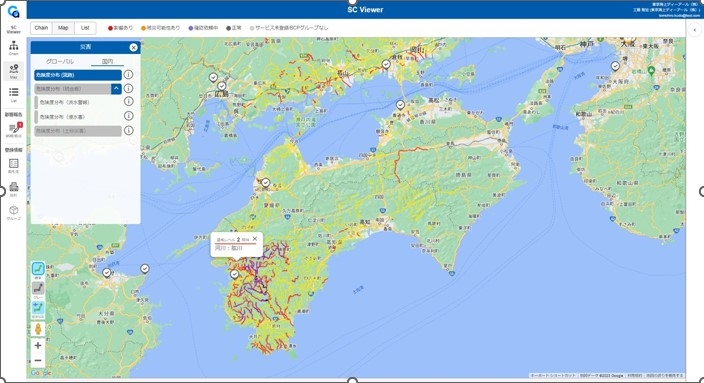This screenshot has width=704, height=383.
Task: Open the building sidebar icon
Action: pyautogui.click(x=14, y=189)
